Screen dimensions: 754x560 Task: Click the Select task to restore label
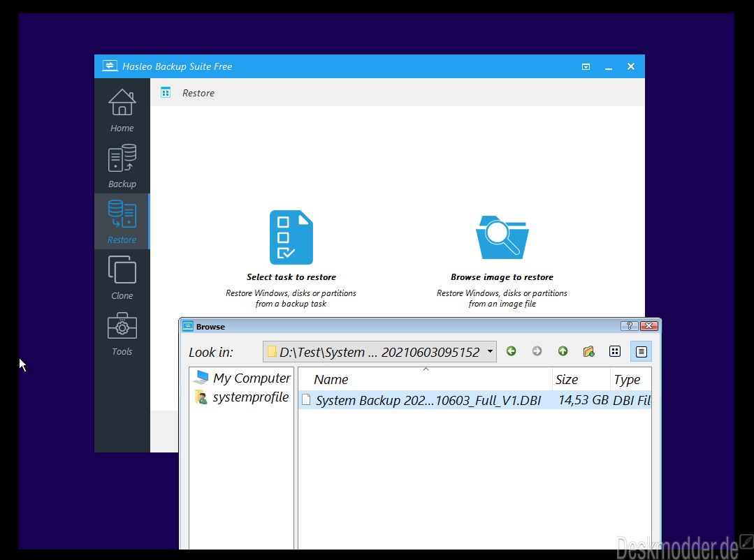tap(291, 277)
